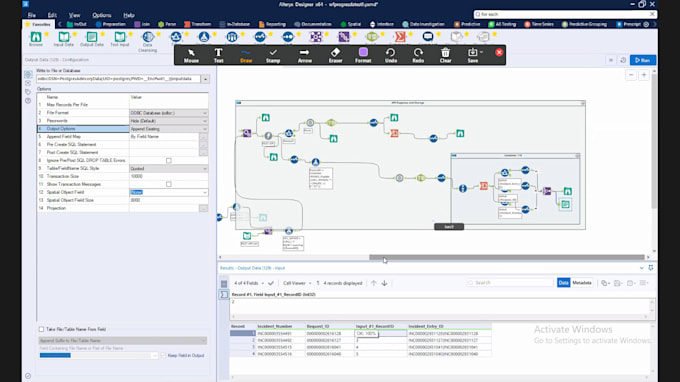The height and width of the screenshot is (382, 680).
Task: Select the Browse tool in Favorites palette
Action: coord(36,37)
